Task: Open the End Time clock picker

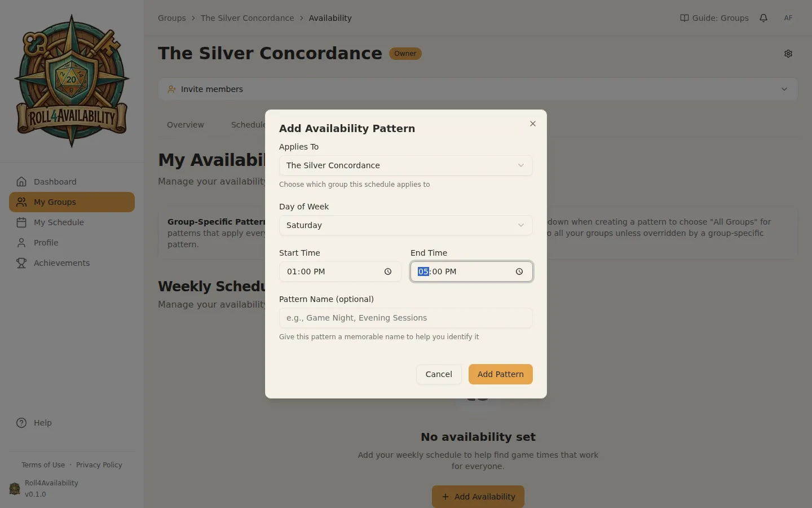Action: [519, 271]
